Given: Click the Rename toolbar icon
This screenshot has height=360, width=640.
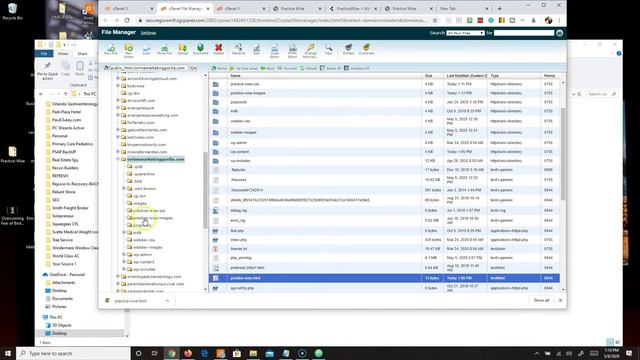Looking at the screenshot, I should (238, 49).
